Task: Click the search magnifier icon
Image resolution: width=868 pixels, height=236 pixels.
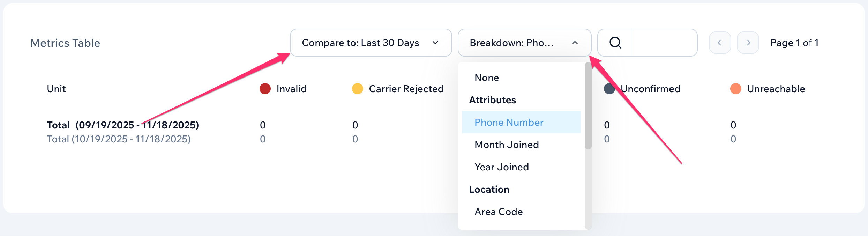Action: [x=615, y=43]
